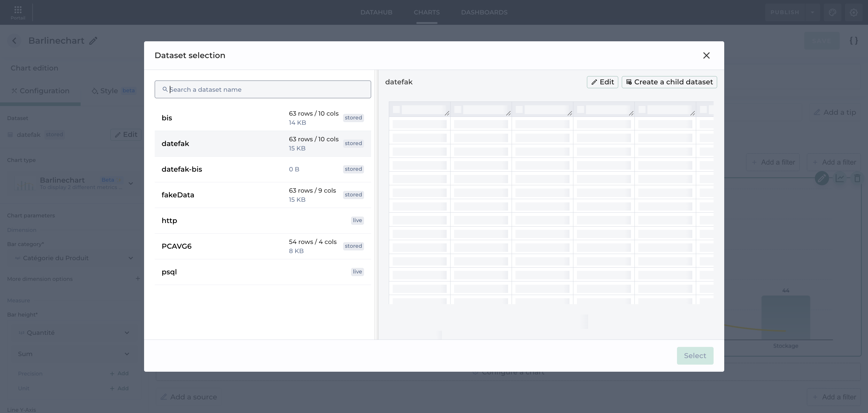Pick the psql live dataset
This screenshot has width=868, height=413.
(263, 272)
